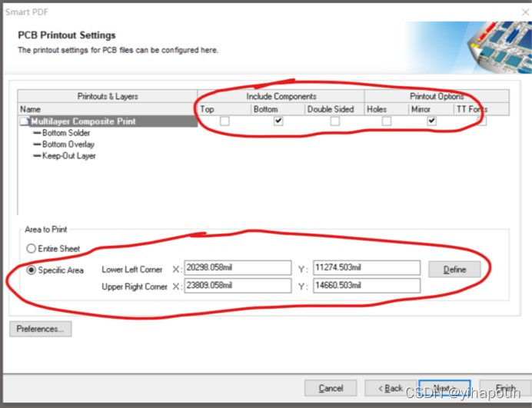This screenshot has height=408, width=532.
Task: Select the Keep-Out Layer entry
Action: [69, 156]
